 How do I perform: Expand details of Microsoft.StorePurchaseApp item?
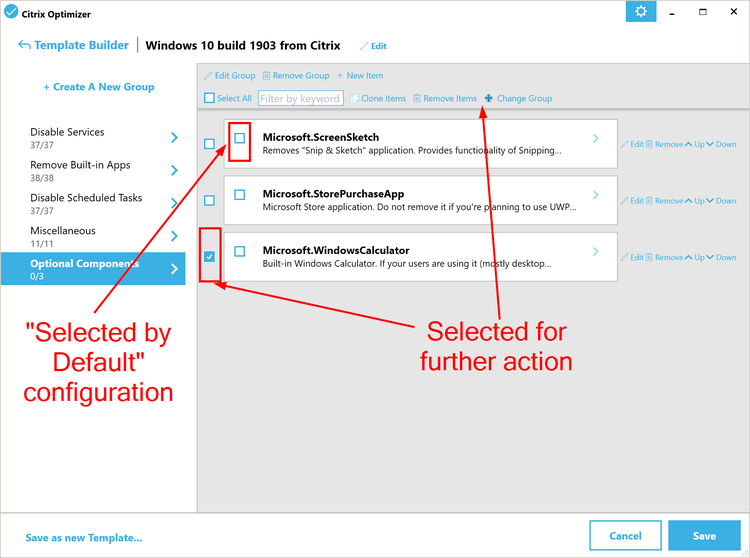click(596, 195)
